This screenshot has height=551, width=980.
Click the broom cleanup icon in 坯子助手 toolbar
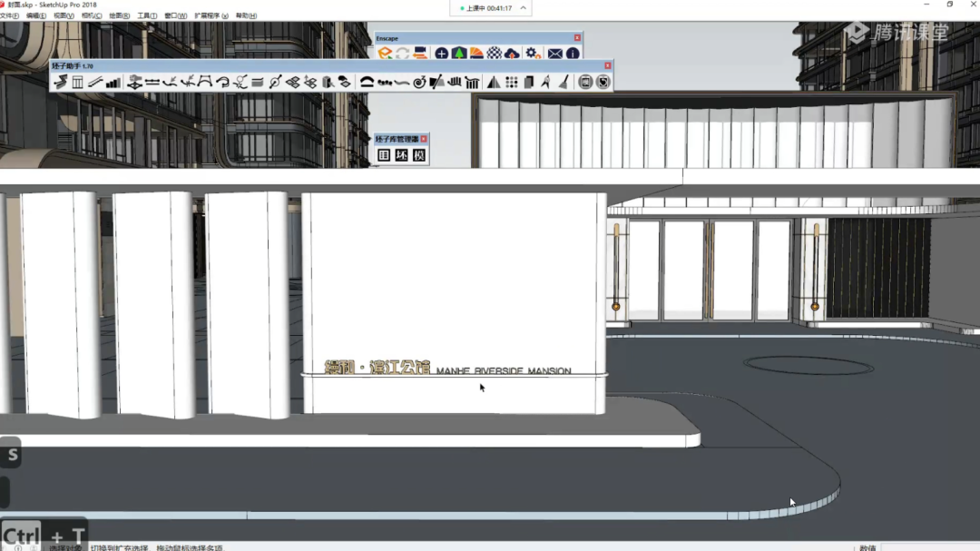tap(563, 82)
